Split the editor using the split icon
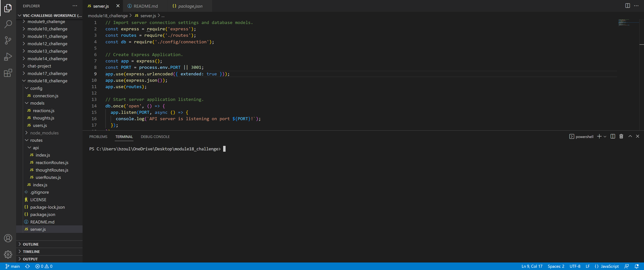Image resolution: width=644 pixels, height=270 pixels. click(x=628, y=5)
